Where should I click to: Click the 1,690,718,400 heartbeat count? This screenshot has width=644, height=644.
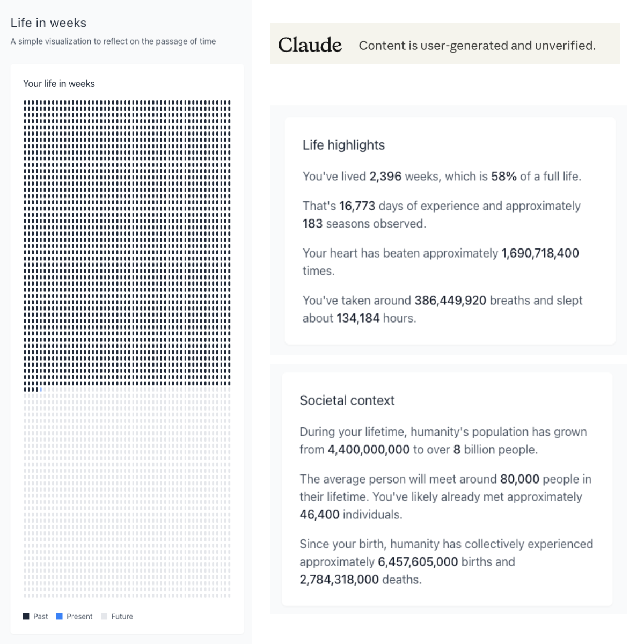coord(540,253)
